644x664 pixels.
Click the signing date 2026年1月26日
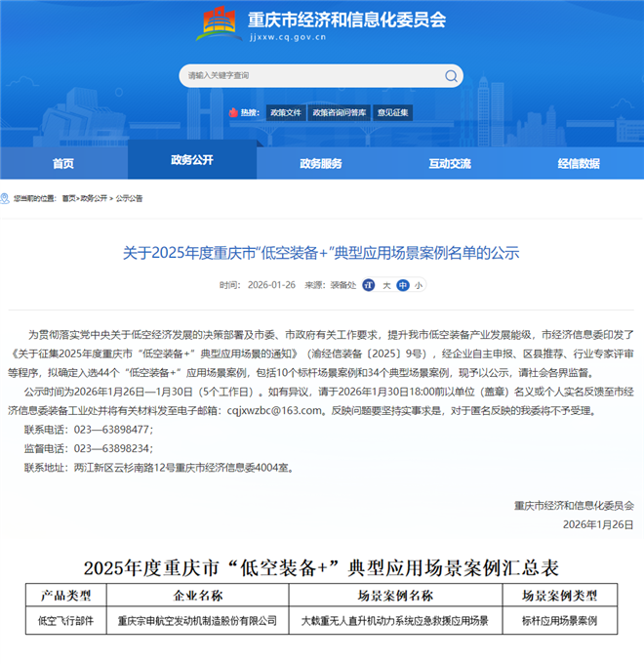(598, 524)
